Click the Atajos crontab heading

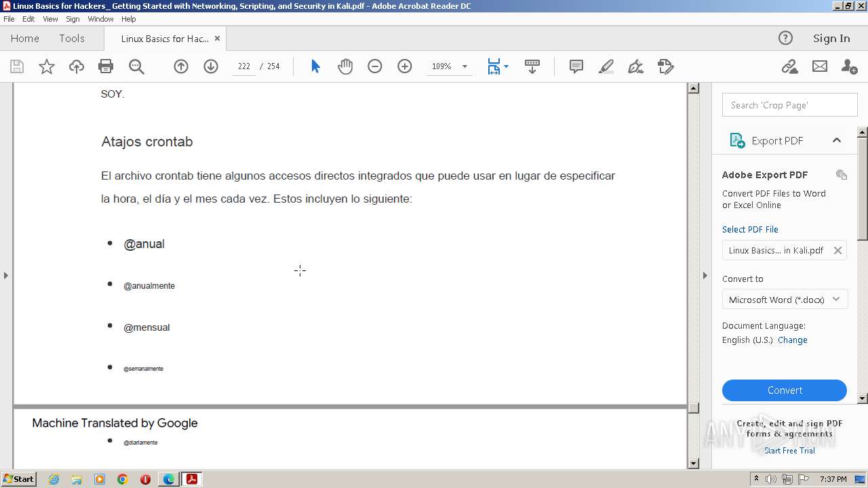[147, 142]
